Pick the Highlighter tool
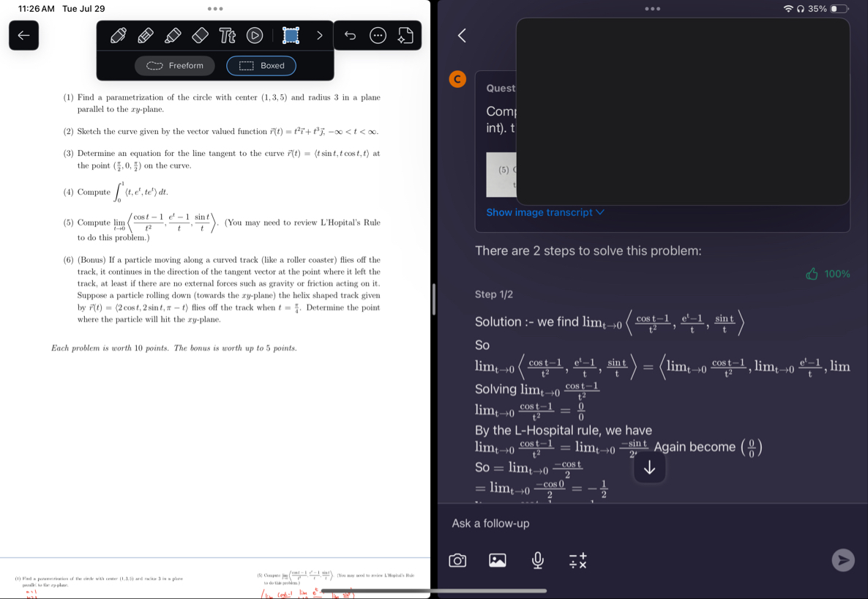The image size is (868, 599). point(173,35)
